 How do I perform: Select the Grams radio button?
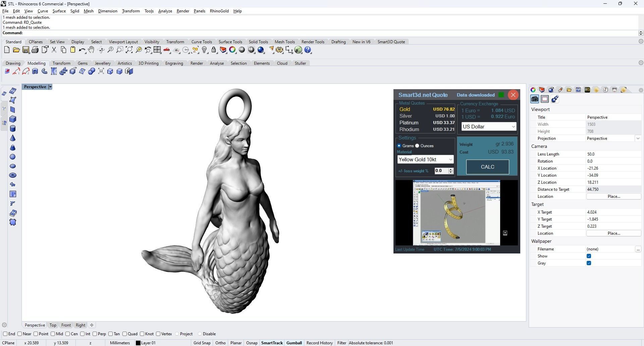tap(399, 146)
